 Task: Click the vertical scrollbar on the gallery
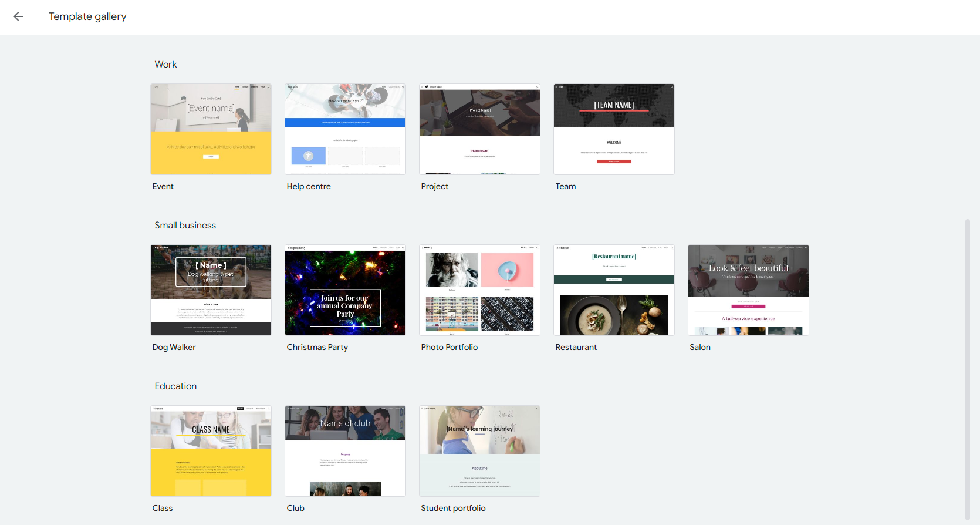[968, 370]
